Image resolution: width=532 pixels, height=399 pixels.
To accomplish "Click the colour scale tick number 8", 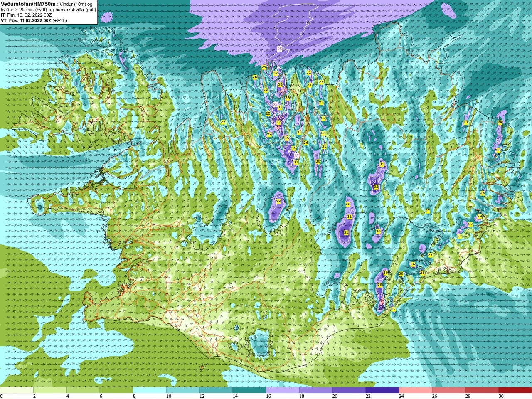I will point(135,396).
